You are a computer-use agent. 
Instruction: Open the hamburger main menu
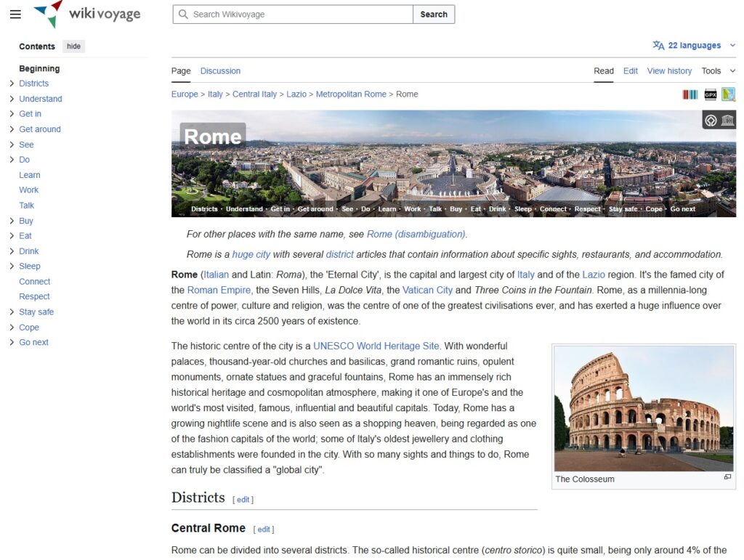click(15, 14)
